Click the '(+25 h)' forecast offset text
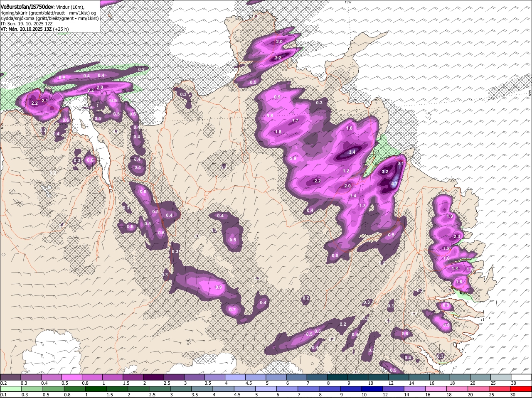Image resolution: width=532 pixels, height=398 pixels. point(61,29)
